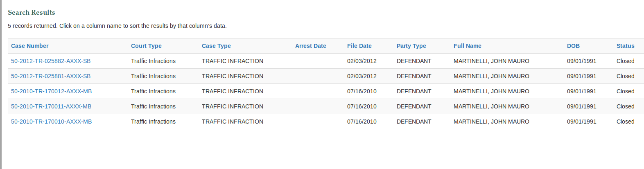Click the full name in the 170010 case row
Viewport: 644px width, 169px height.
(x=491, y=122)
